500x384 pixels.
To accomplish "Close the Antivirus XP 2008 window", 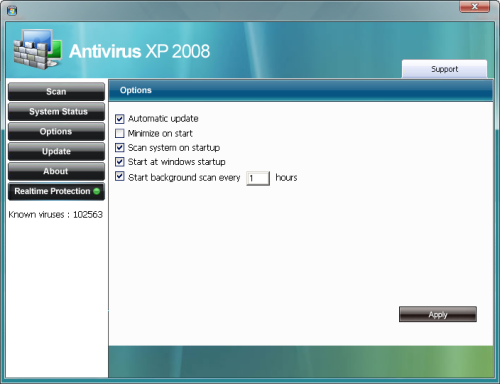I will 475,6.
